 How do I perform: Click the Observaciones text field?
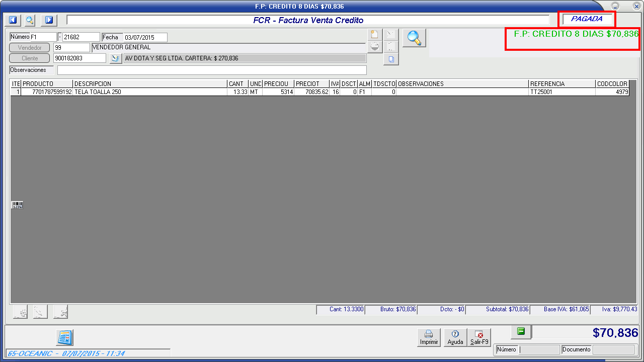coord(211,70)
